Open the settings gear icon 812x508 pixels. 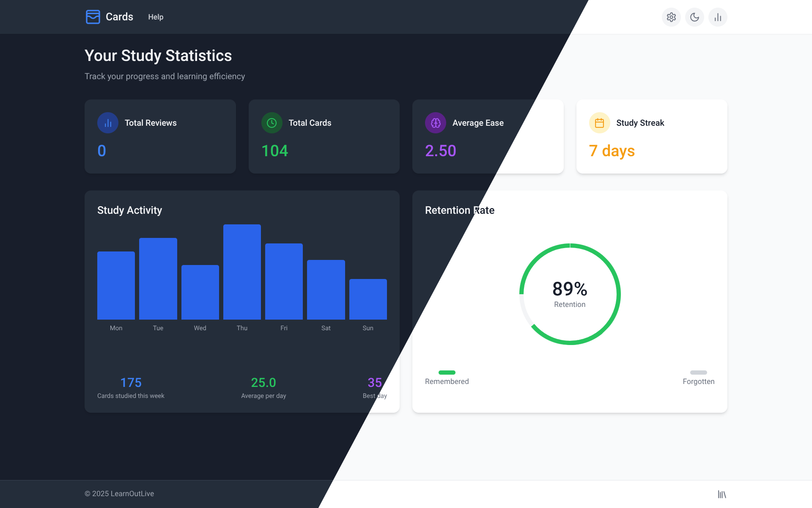671,17
